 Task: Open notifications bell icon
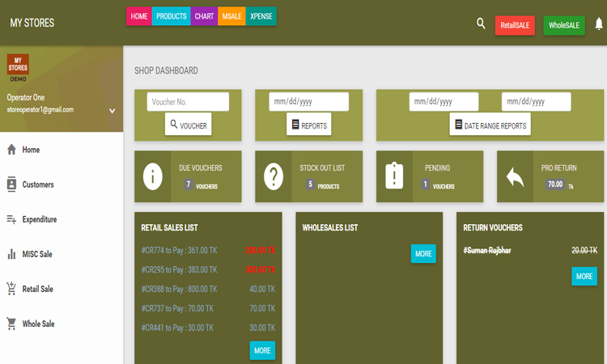click(599, 24)
